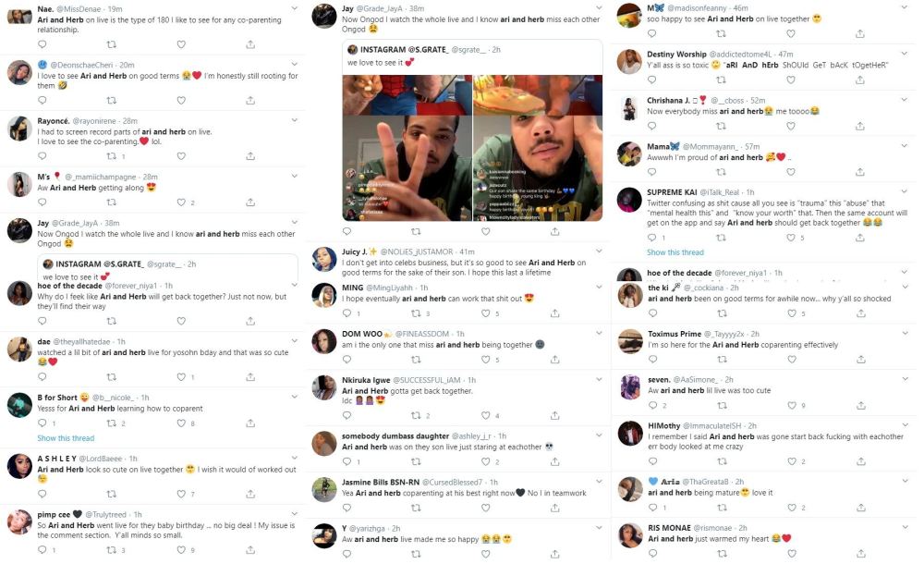Image resolution: width=924 pixels, height=564 pixels.
Task: Like Nae.'s tweet about co-parenting
Action: (181, 44)
